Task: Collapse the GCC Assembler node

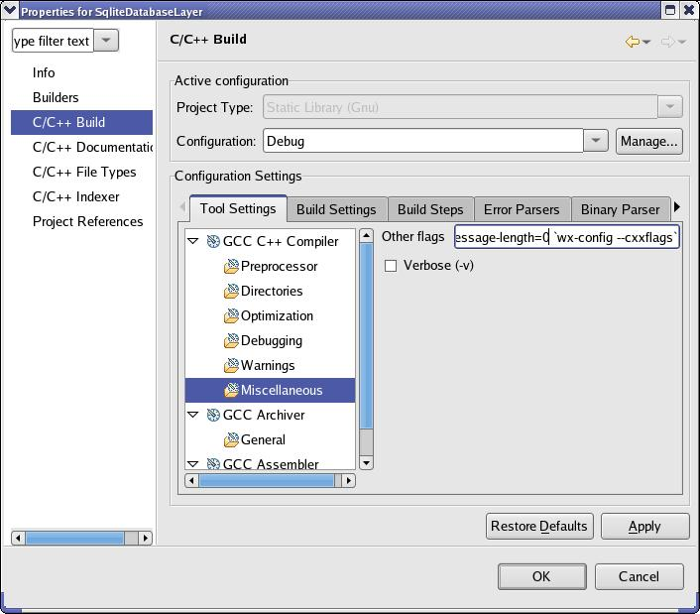Action: point(193,464)
